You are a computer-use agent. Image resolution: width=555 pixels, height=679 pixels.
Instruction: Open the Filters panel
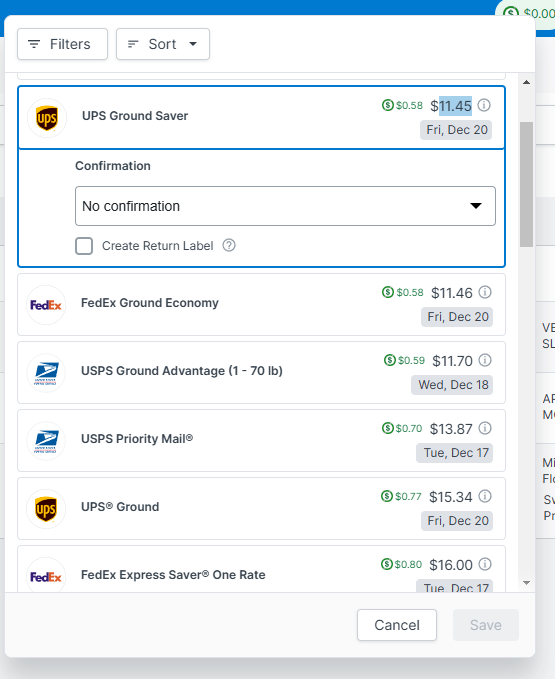click(62, 44)
